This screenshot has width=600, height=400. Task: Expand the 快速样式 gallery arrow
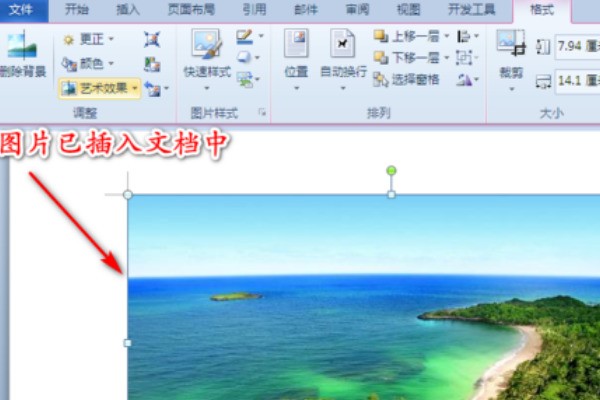tap(207, 88)
